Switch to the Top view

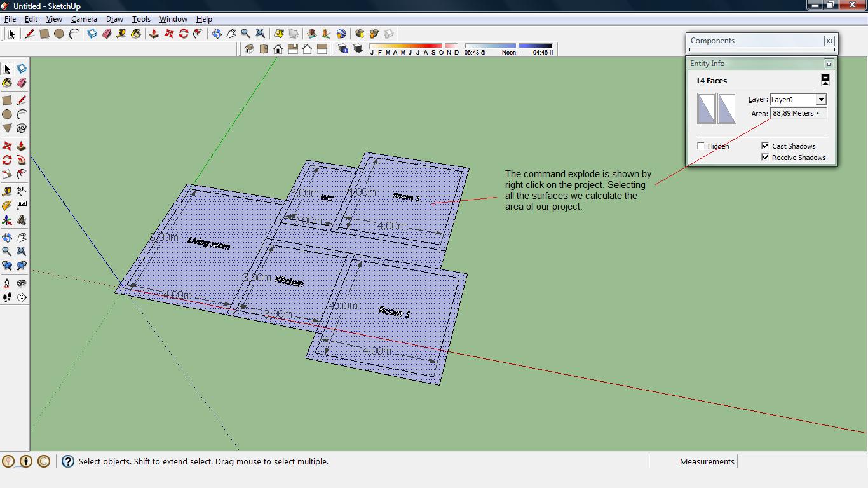[x=263, y=48]
